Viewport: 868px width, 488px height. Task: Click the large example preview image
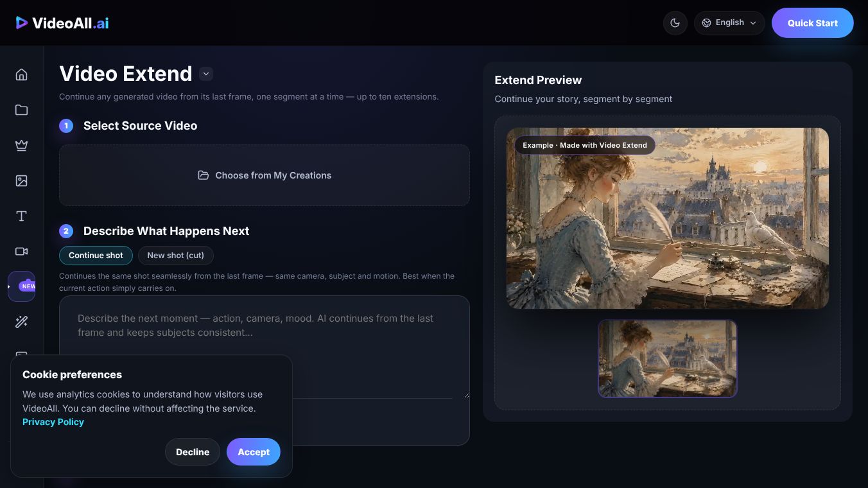click(x=668, y=218)
